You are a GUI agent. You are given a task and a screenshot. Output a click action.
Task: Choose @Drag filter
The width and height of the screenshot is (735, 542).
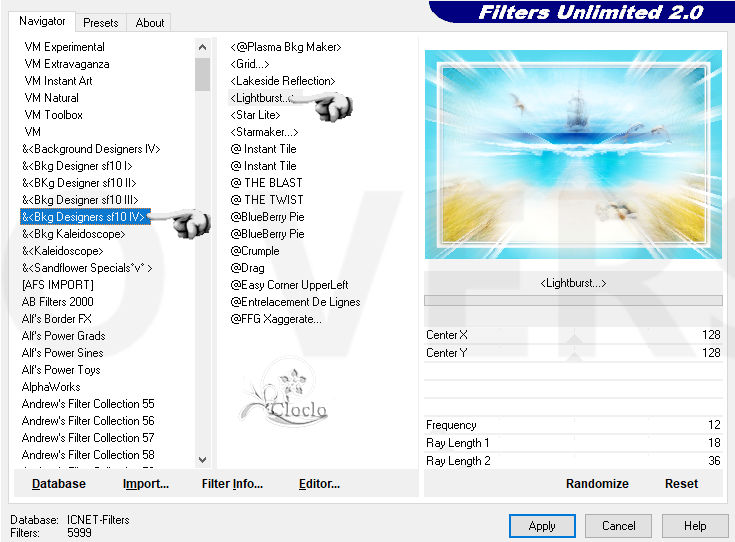click(x=247, y=268)
